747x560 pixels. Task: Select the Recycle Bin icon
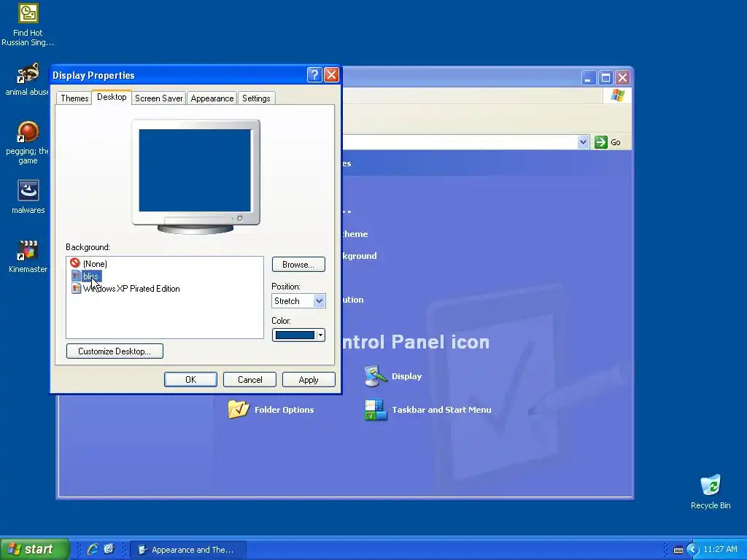711,491
